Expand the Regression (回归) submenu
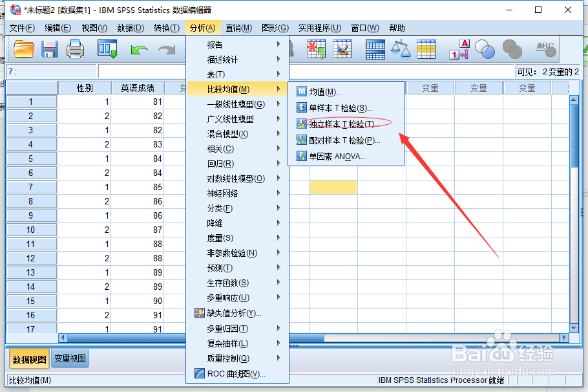588x392 pixels. pyautogui.click(x=237, y=164)
